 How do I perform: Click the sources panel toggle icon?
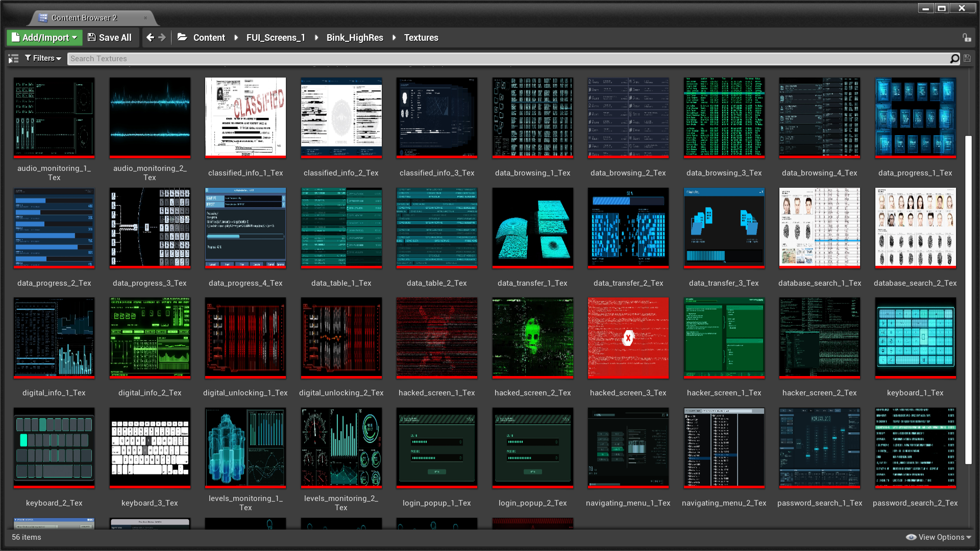pos(13,59)
